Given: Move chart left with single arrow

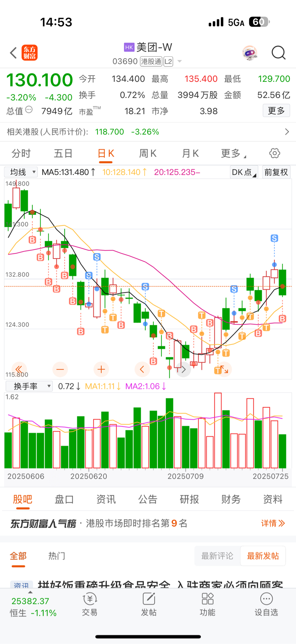Looking at the screenshot, I should point(142,369).
